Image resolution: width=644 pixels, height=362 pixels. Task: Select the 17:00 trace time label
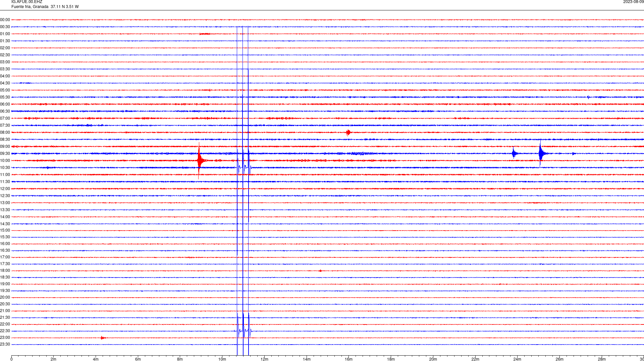[x=5, y=257]
